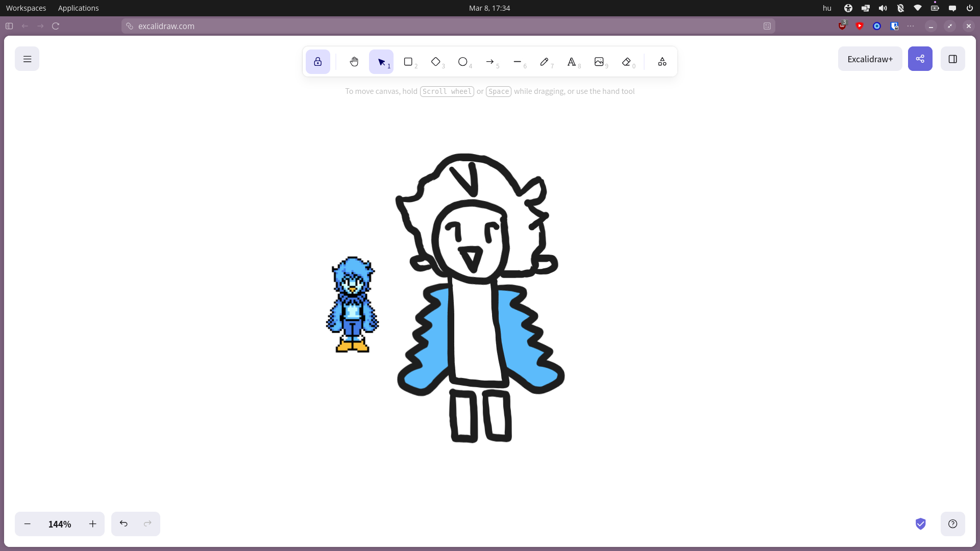This screenshot has height=551, width=980.
Task: Select the Insert image tool
Action: tap(599, 62)
